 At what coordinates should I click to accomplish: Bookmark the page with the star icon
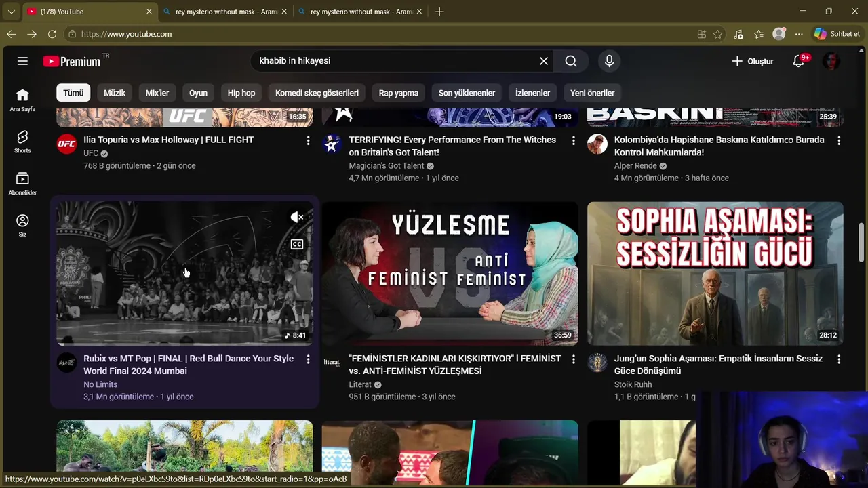click(x=718, y=34)
